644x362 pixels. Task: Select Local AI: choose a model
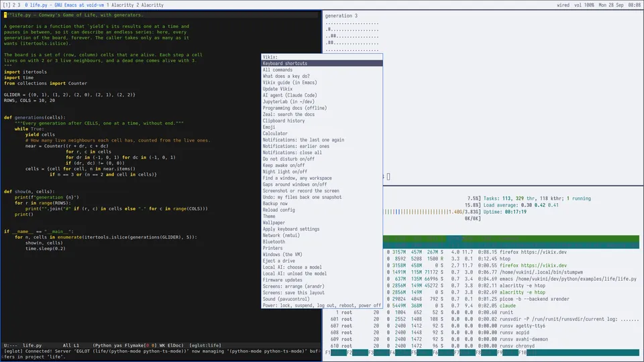tap(322, 267)
